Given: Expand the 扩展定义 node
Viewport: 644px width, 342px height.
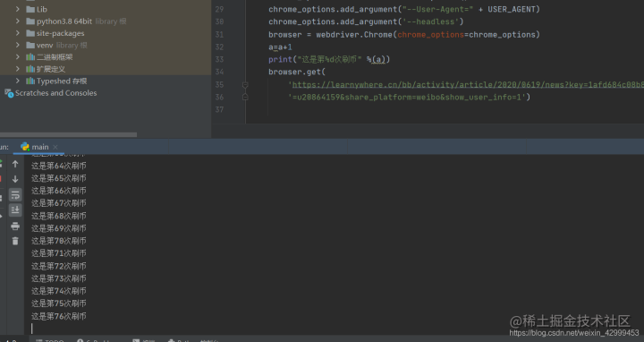Looking at the screenshot, I should coord(18,69).
